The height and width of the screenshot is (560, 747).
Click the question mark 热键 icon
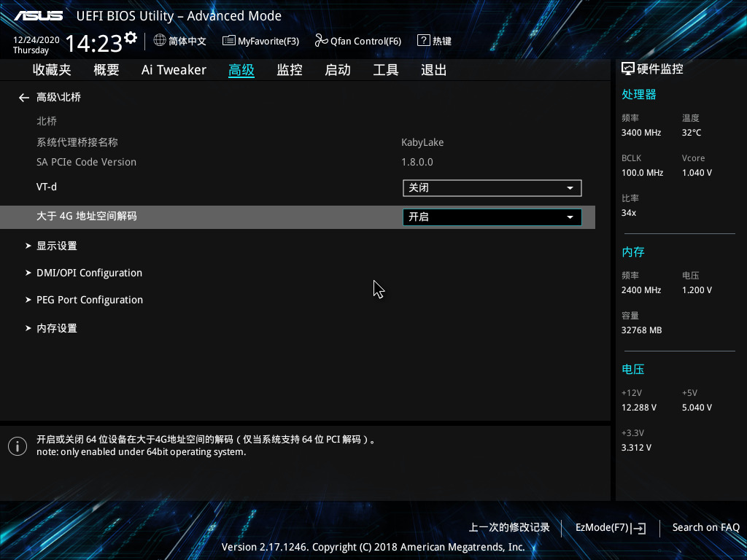point(424,41)
